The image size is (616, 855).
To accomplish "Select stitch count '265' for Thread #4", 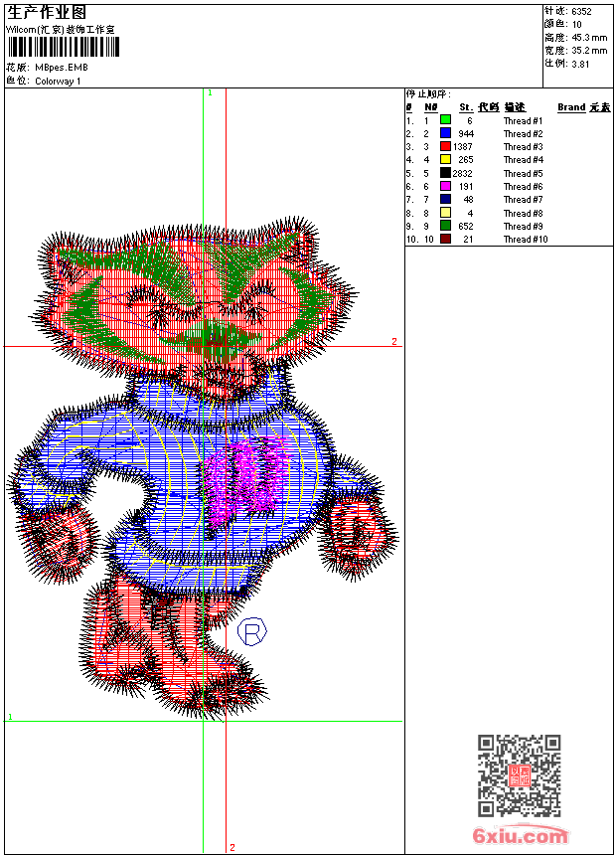I will click(x=466, y=160).
